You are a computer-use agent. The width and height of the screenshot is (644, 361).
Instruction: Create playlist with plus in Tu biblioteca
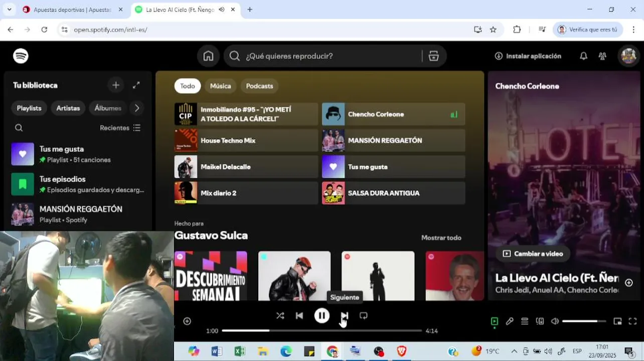point(116,85)
